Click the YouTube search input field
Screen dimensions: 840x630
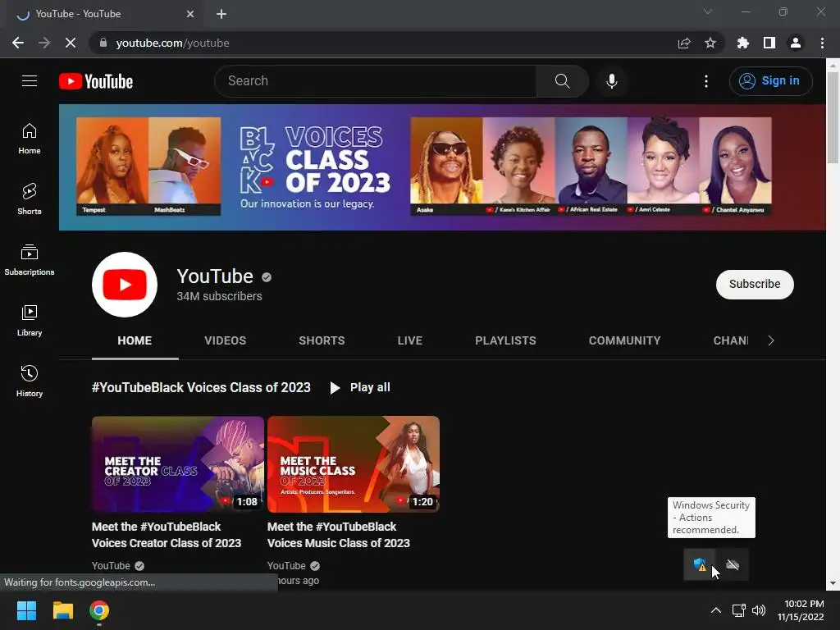click(x=376, y=81)
